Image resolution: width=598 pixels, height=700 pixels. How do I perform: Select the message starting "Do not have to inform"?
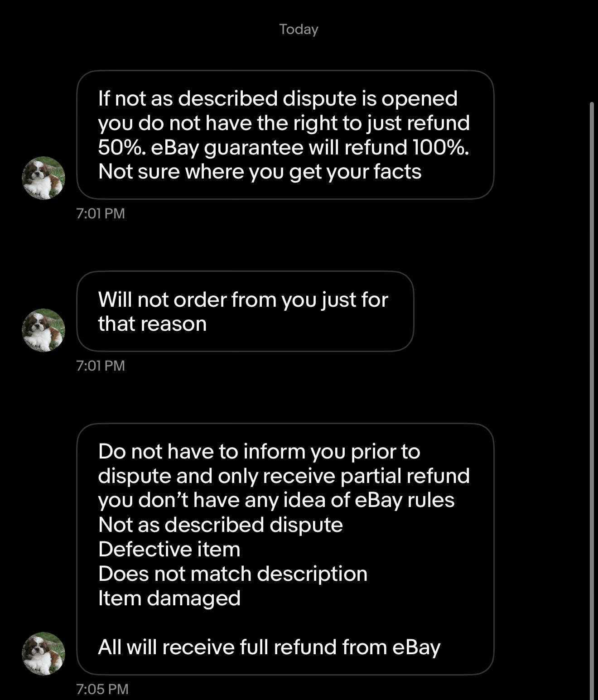pyautogui.click(x=285, y=549)
